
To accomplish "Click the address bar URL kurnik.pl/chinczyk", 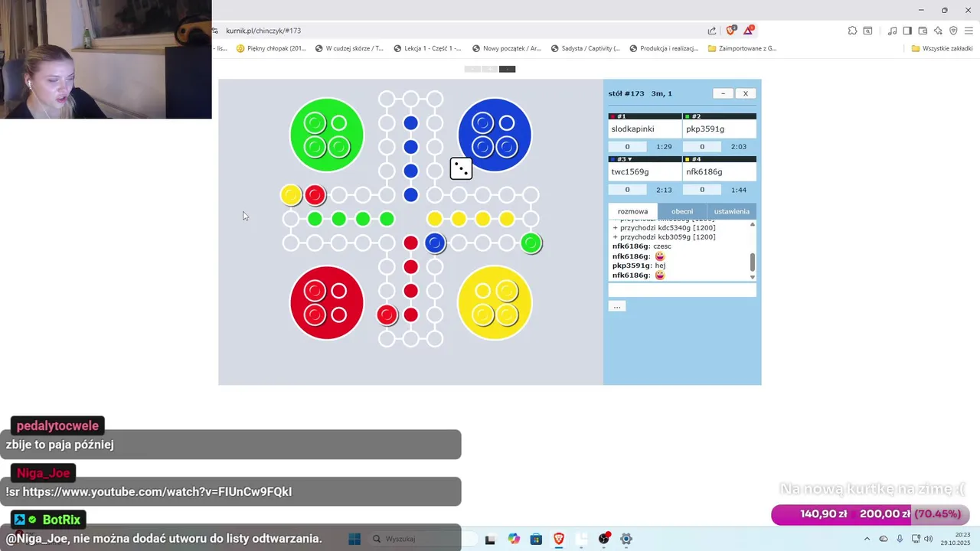I will (263, 31).
